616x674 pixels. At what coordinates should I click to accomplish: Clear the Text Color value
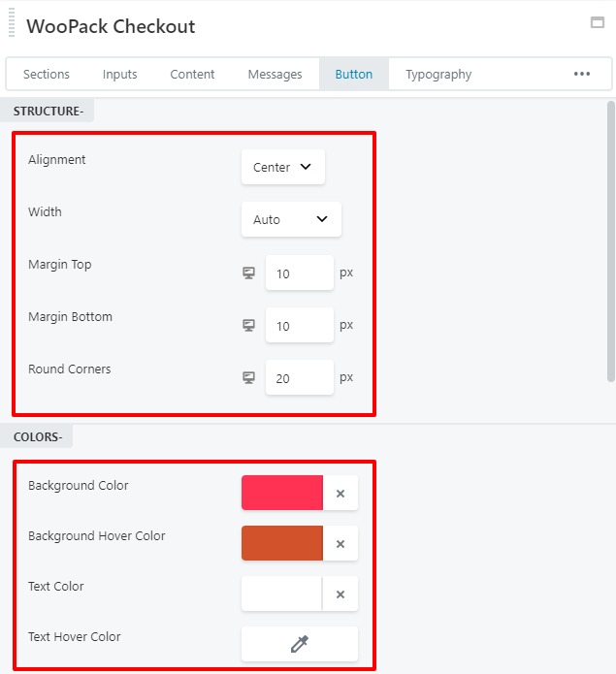pyautogui.click(x=340, y=594)
